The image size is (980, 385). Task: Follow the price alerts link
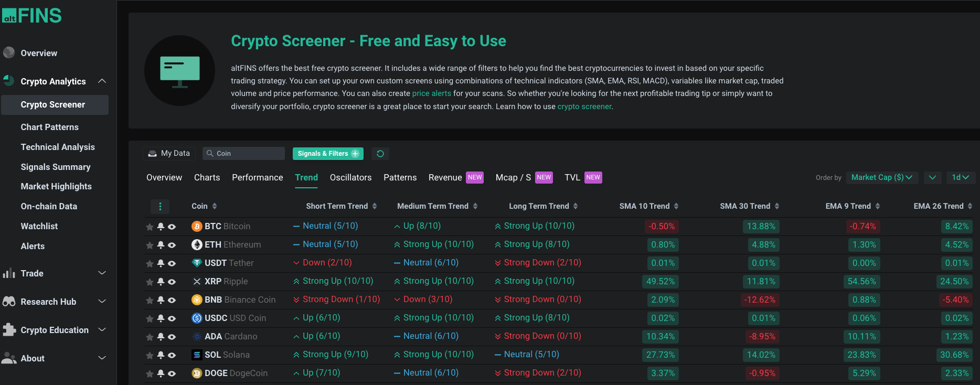[x=431, y=93]
